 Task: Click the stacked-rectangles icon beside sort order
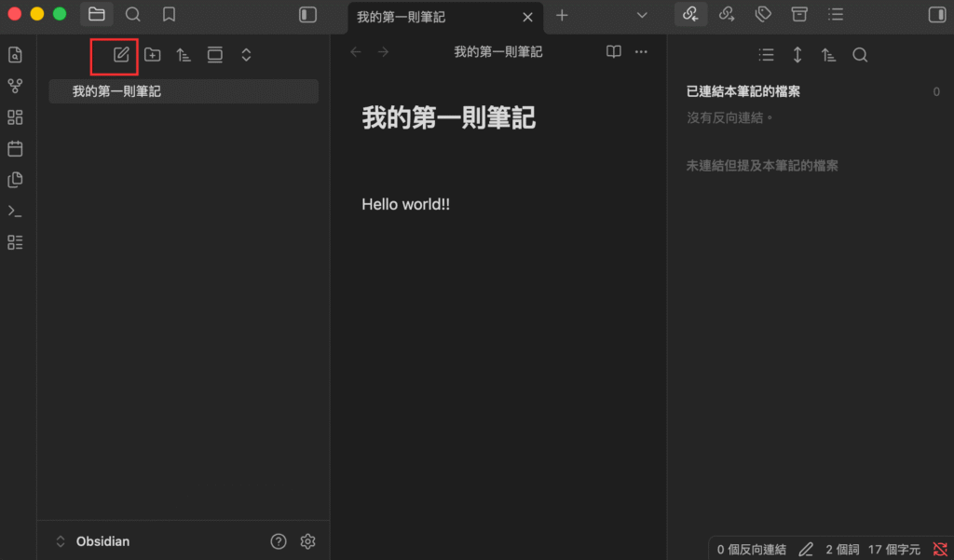click(215, 55)
